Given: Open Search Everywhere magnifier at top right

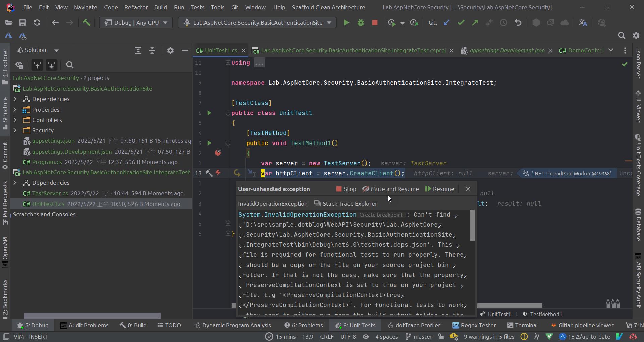Looking at the screenshot, I should click(622, 35).
